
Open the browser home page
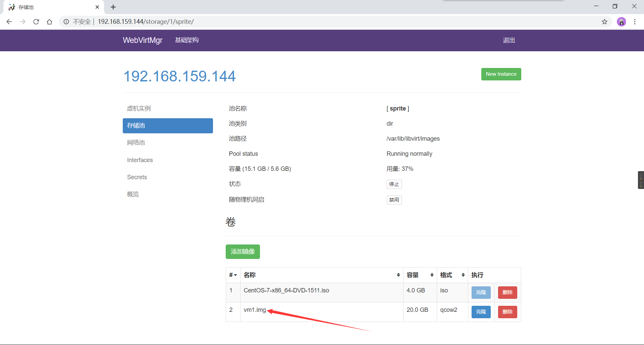click(x=50, y=22)
